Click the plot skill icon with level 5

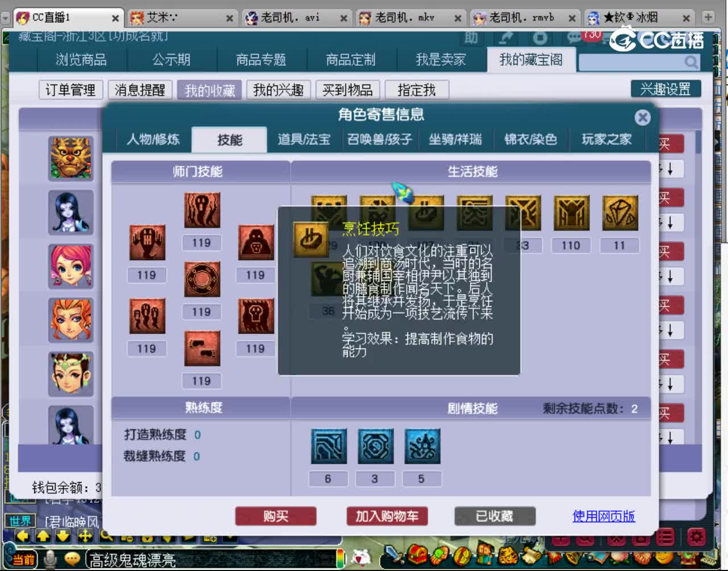(422, 446)
